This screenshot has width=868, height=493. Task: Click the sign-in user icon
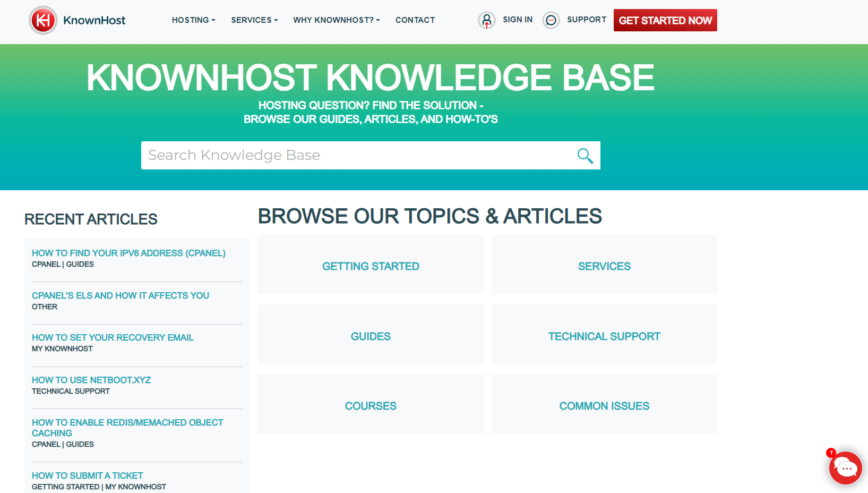(x=487, y=20)
